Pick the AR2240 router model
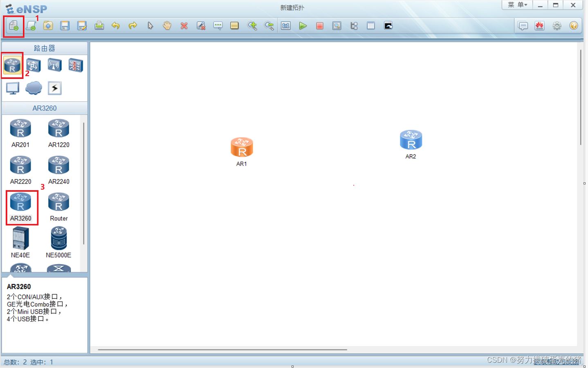 pos(59,170)
